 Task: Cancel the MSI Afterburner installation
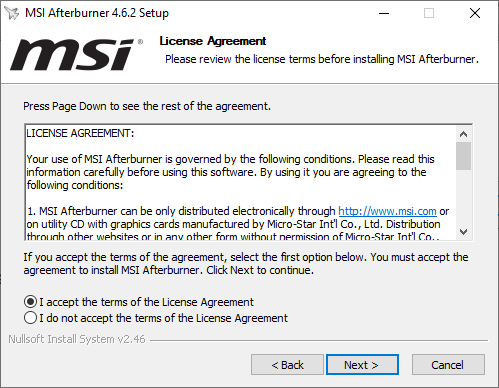[448, 365]
